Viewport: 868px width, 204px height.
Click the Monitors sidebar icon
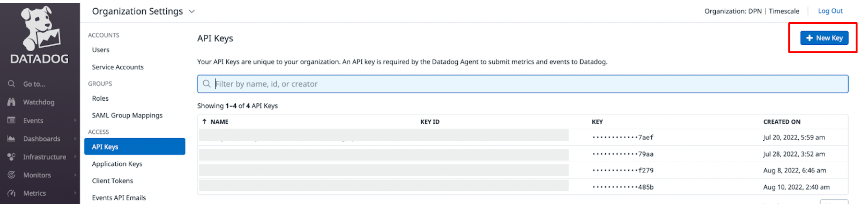point(11,175)
